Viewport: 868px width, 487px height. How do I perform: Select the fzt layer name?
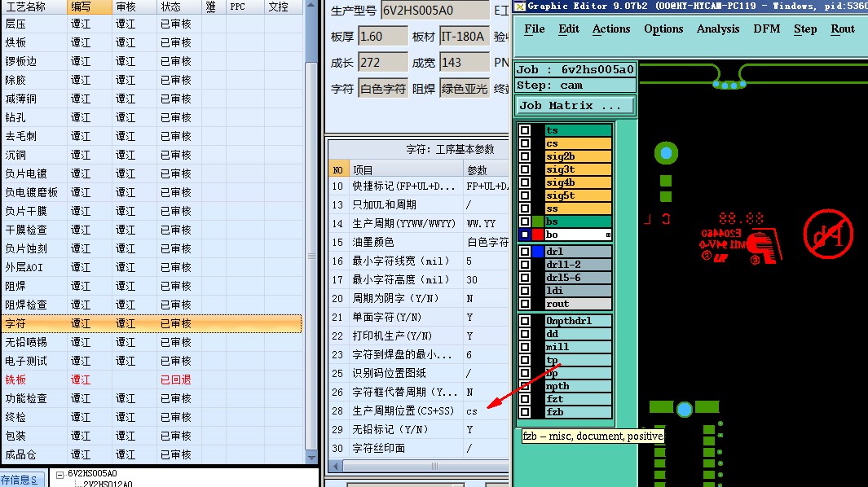point(578,399)
